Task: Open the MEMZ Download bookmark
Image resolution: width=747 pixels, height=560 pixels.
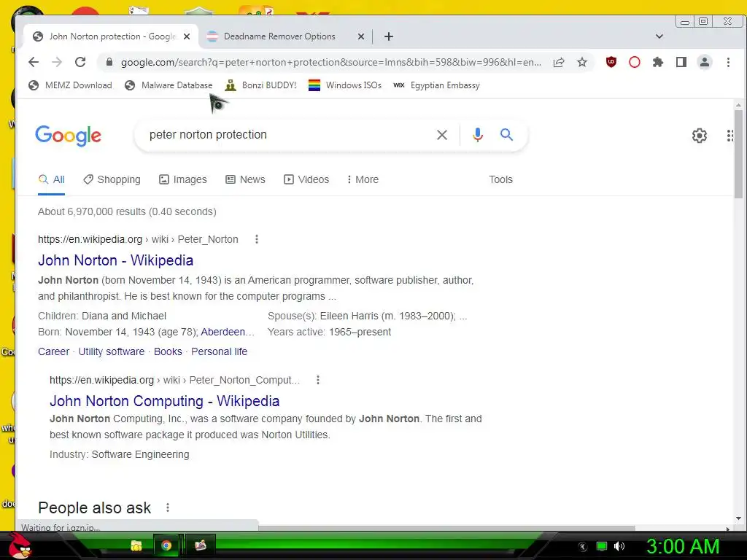Action: coord(71,85)
